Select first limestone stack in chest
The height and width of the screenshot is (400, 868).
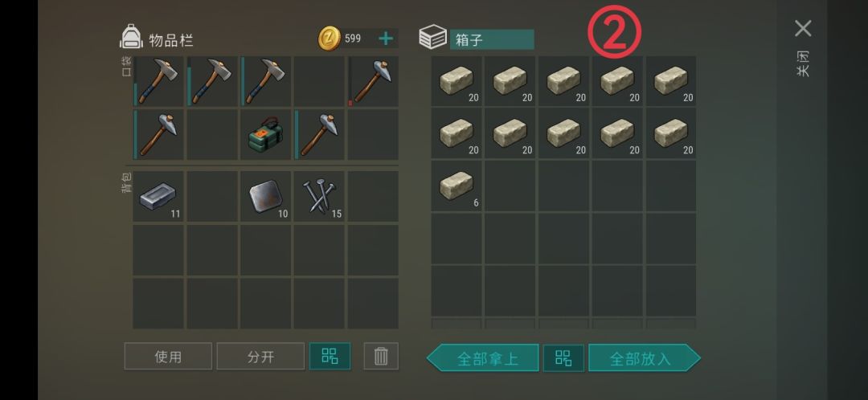pyautogui.click(x=457, y=81)
